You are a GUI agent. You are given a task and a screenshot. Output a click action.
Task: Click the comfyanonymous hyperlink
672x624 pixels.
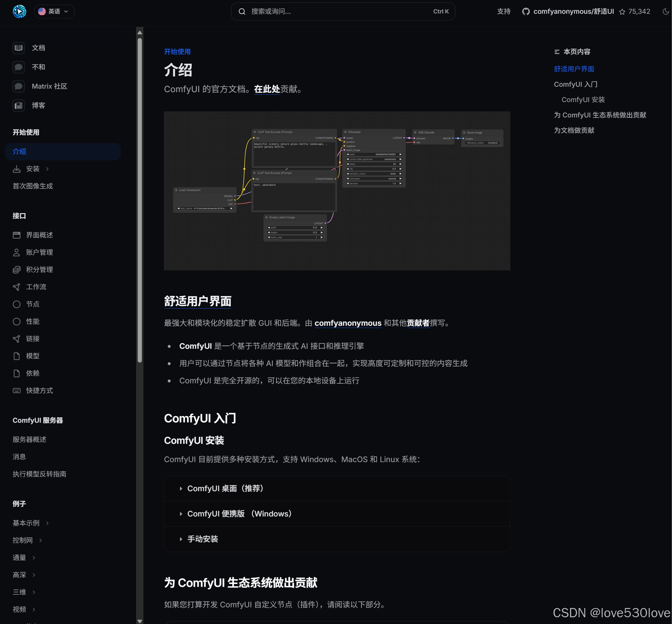[x=348, y=323]
